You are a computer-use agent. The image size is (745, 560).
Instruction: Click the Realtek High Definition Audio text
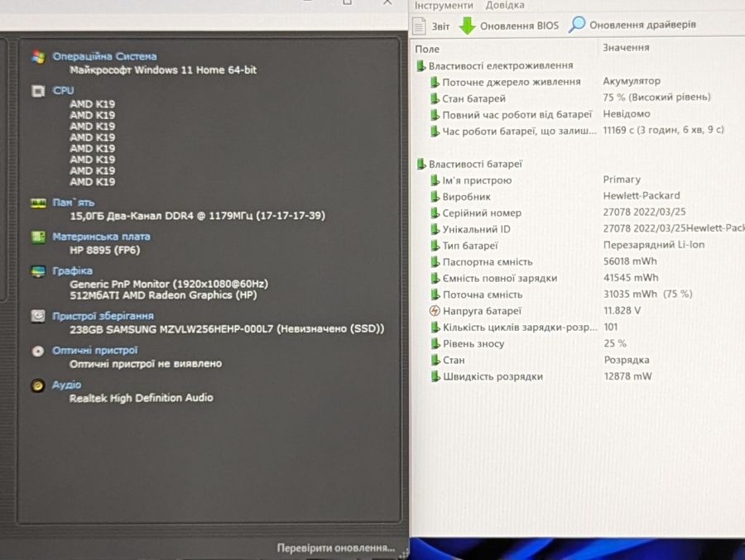pos(141,398)
